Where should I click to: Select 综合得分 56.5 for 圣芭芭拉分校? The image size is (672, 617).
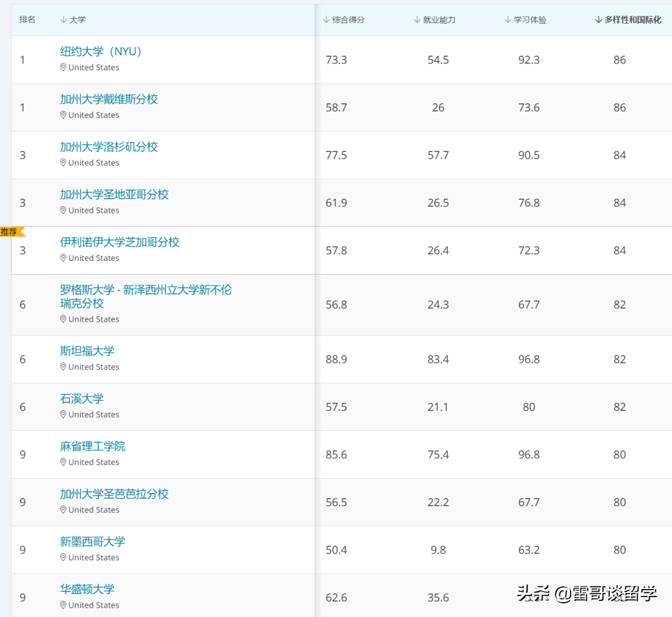click(x=336, y=502)
